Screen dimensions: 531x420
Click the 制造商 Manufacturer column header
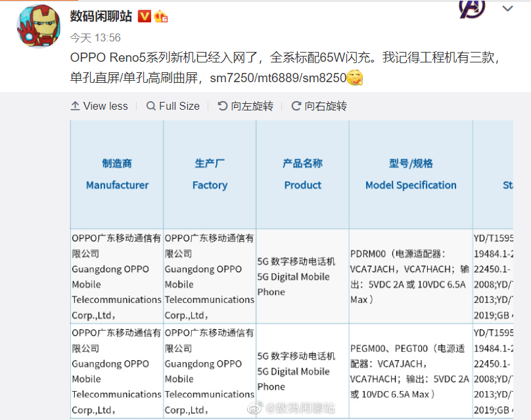pyautogui.click(x=117, y=174)
